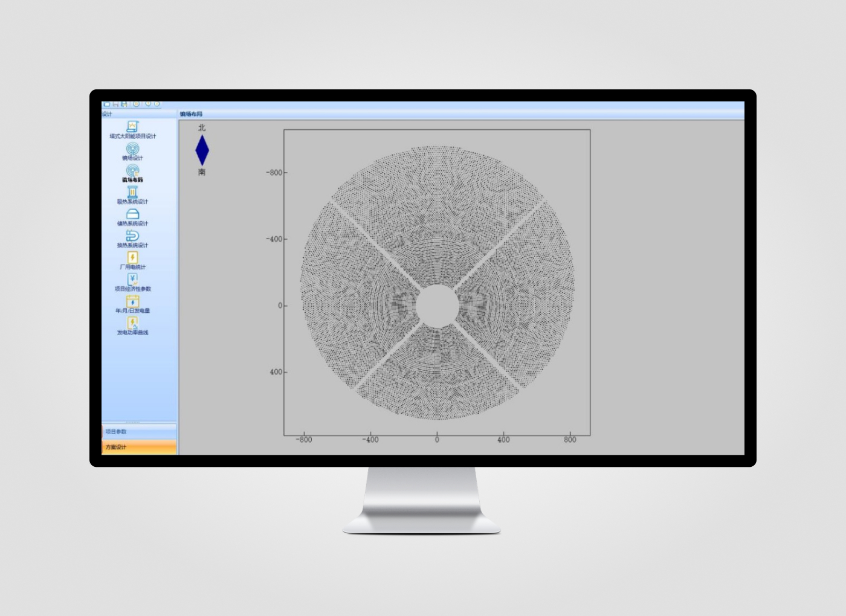Open the 镜场设计 sidebar item
846x616 pixels.
click(132, 152)
